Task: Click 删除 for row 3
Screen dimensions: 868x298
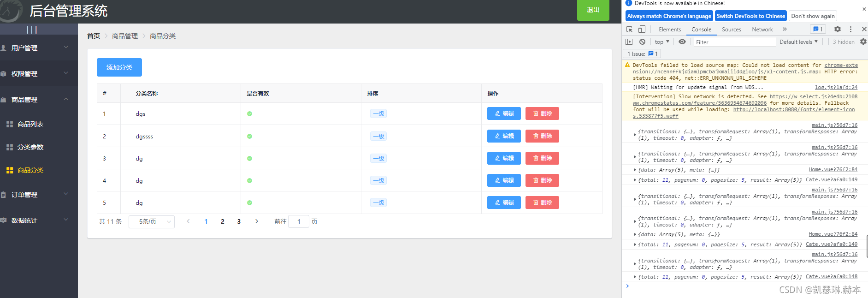Action: (542, 158)
